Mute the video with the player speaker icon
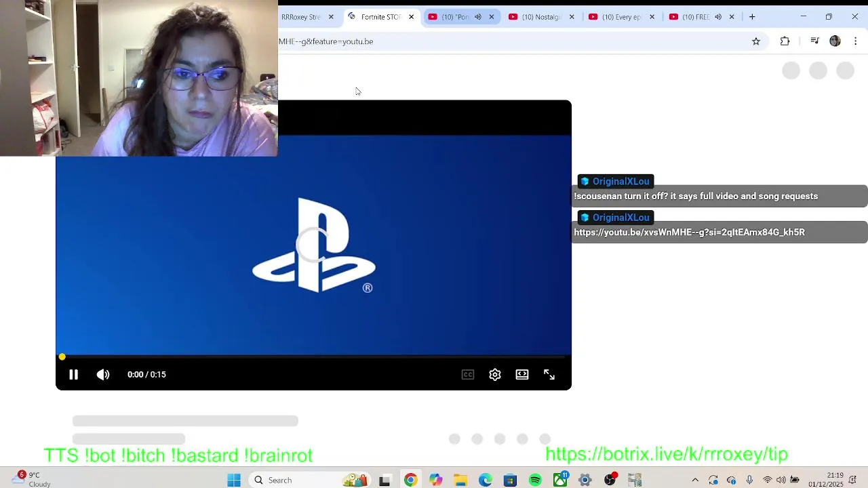This screenshot has height=488, width=868. pyautogui.click(x=103, y=374)
